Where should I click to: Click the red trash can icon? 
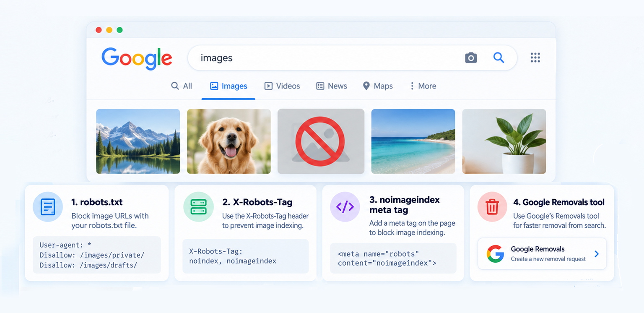[492, 207]
